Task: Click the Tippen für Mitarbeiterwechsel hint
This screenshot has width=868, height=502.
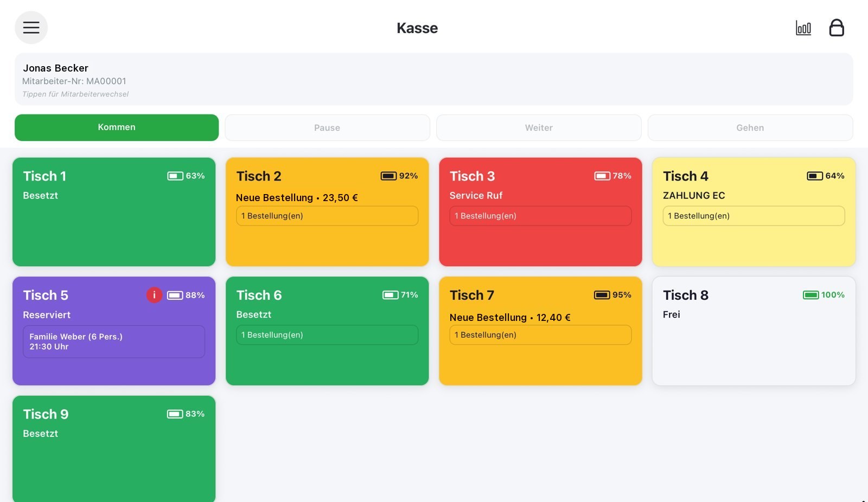Action: pos(75,94)
